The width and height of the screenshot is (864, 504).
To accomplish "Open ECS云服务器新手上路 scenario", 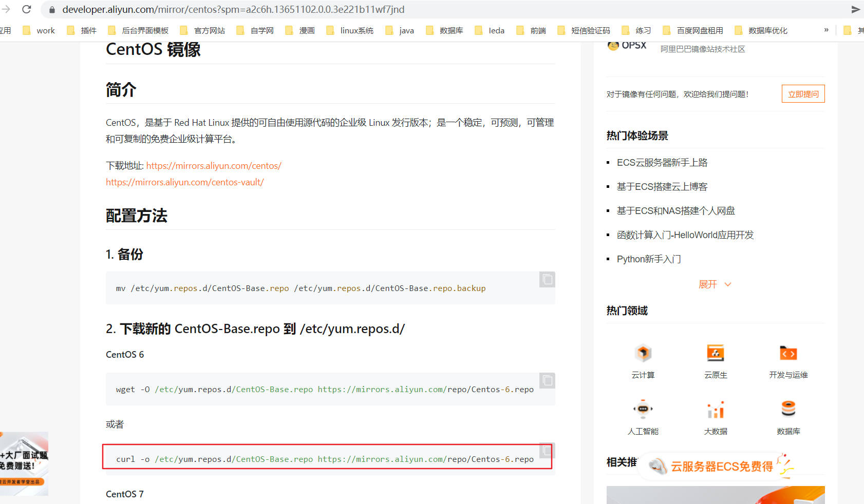I will [x=662, y=163].
